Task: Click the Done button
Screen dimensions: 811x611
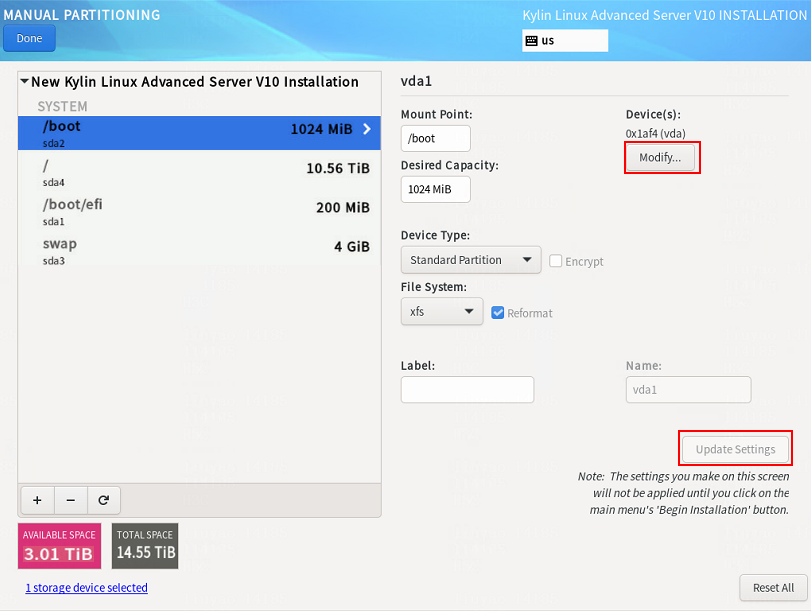Action: pyautogui.click(x=29, y=38)
